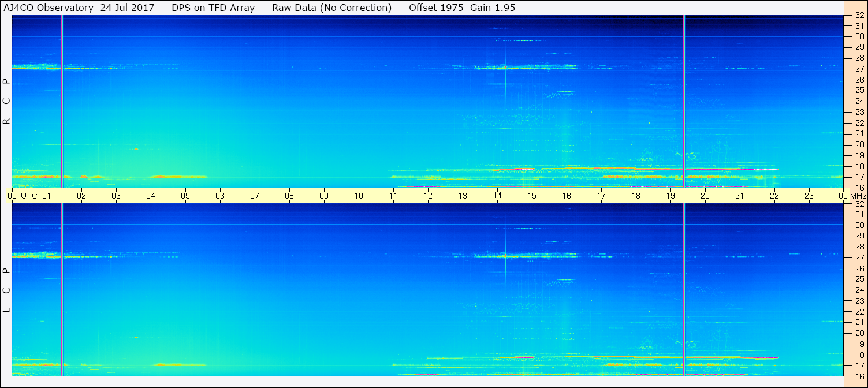Click the 25 MHz label on RCP frequency scale
The width and height of the screenshot is (868, 388).
[859, 91]
